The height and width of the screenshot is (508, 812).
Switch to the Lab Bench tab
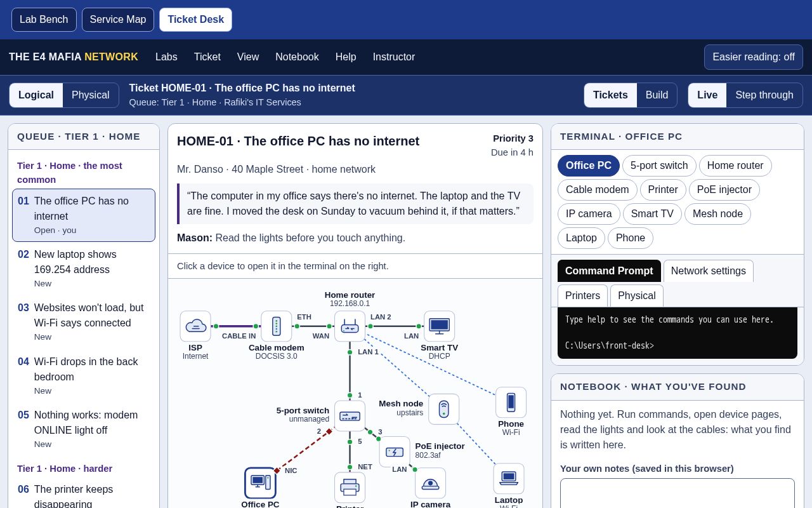[44, 20]
